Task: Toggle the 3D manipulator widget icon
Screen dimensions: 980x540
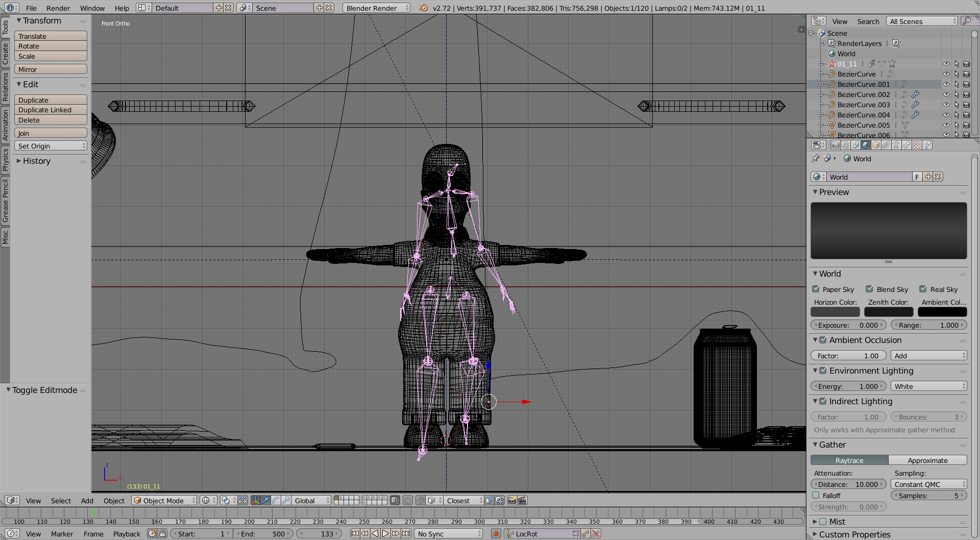Action: click(x=256, y=501)
